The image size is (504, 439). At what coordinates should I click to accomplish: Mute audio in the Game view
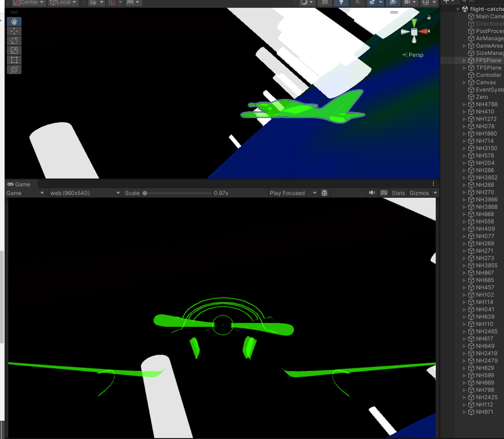(371, 193)
